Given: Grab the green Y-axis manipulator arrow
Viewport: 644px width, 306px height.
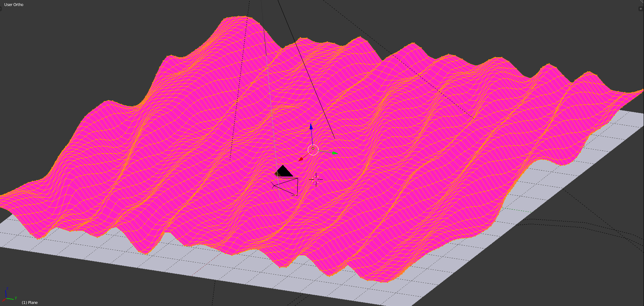Looking at the screenshot, I should click(334, 153).
